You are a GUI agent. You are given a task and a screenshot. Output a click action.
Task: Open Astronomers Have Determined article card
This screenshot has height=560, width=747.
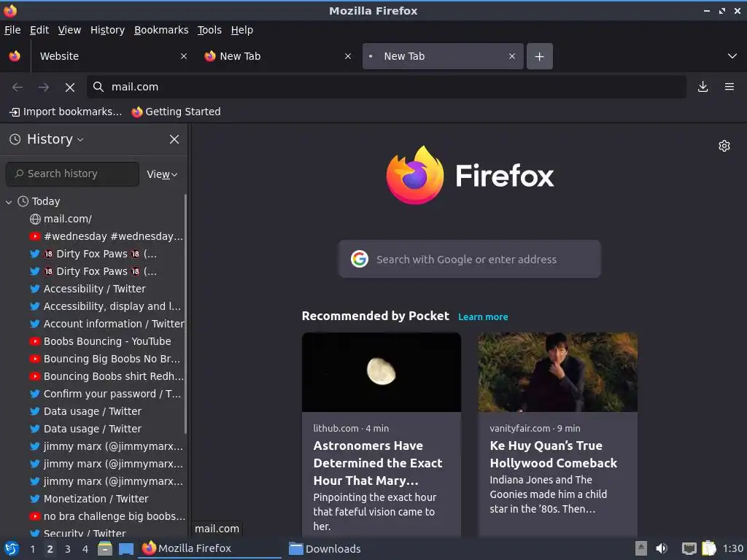click(381, 435)
